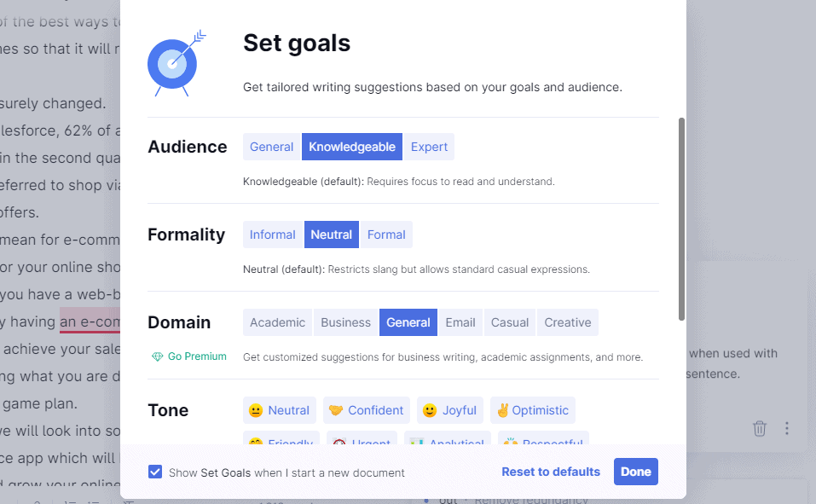Click the dialog's vertical scrollbar

(x=681, y=219)
